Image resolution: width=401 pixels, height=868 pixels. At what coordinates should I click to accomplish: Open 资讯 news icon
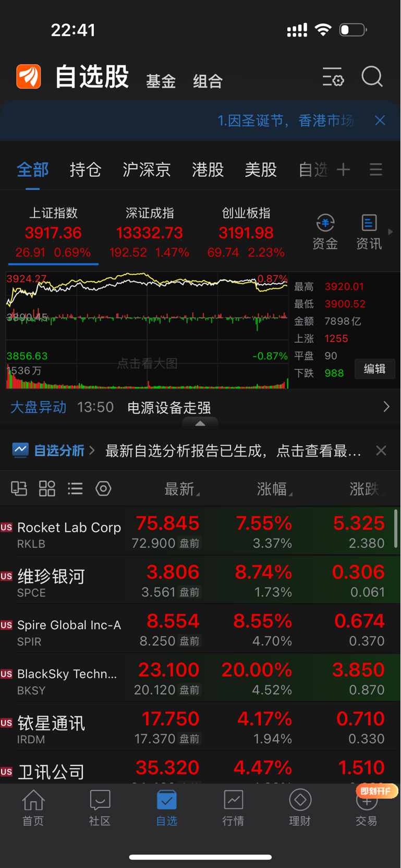(369, 232)
